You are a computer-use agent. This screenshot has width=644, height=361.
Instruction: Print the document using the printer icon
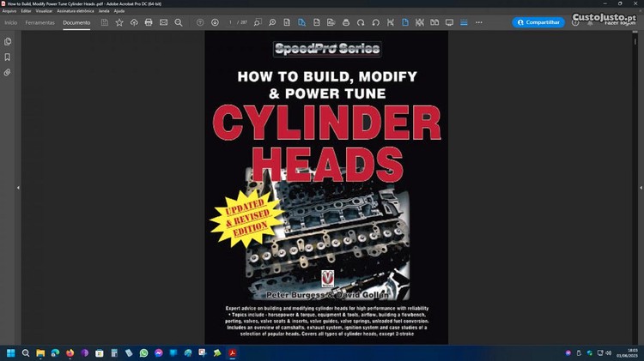(x=149, y=22)
